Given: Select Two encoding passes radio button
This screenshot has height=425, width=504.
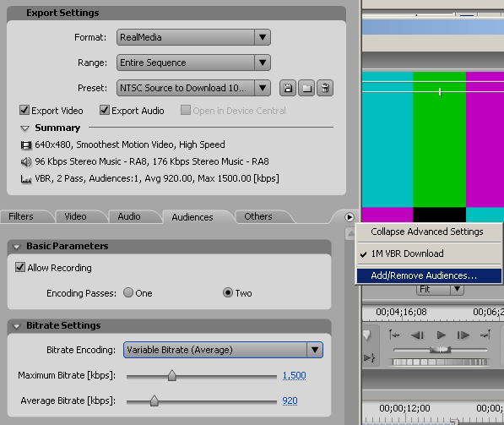Looking at the screenshot, I should coord(228,292).
